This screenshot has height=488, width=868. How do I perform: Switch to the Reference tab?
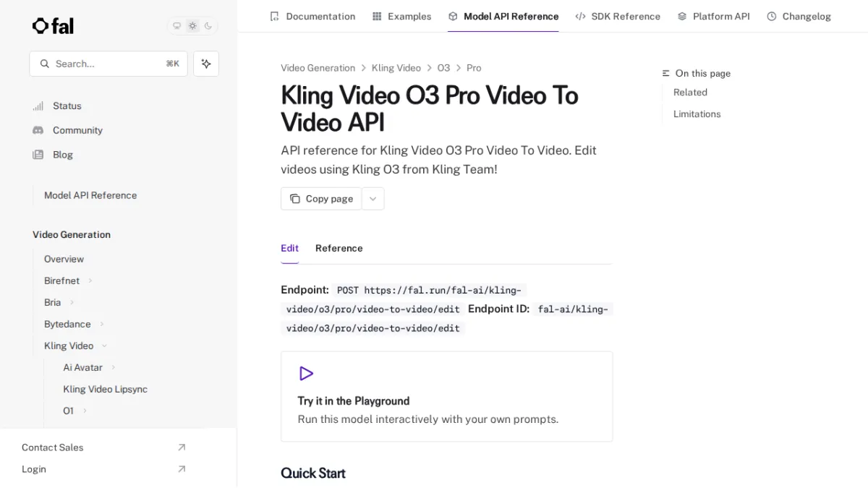pyautogui.click(x=339, y=248)
